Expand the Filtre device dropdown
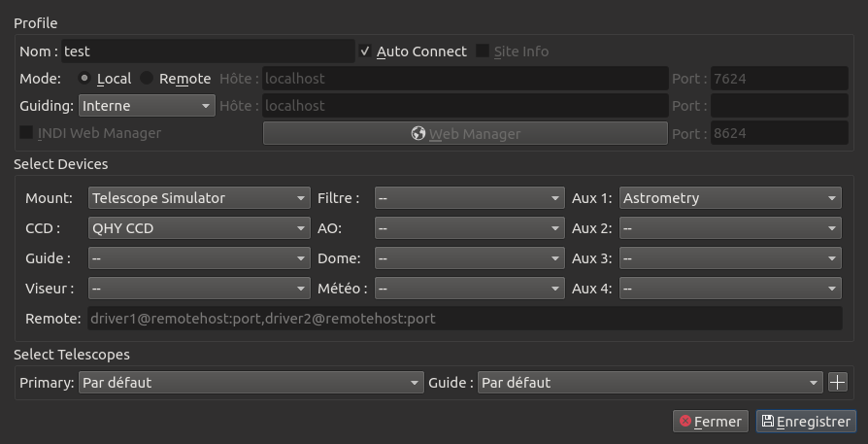 469,198
